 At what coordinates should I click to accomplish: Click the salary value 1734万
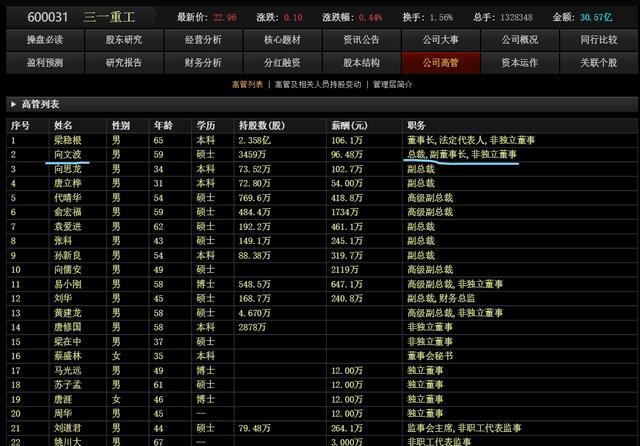[x=345, y=212]
